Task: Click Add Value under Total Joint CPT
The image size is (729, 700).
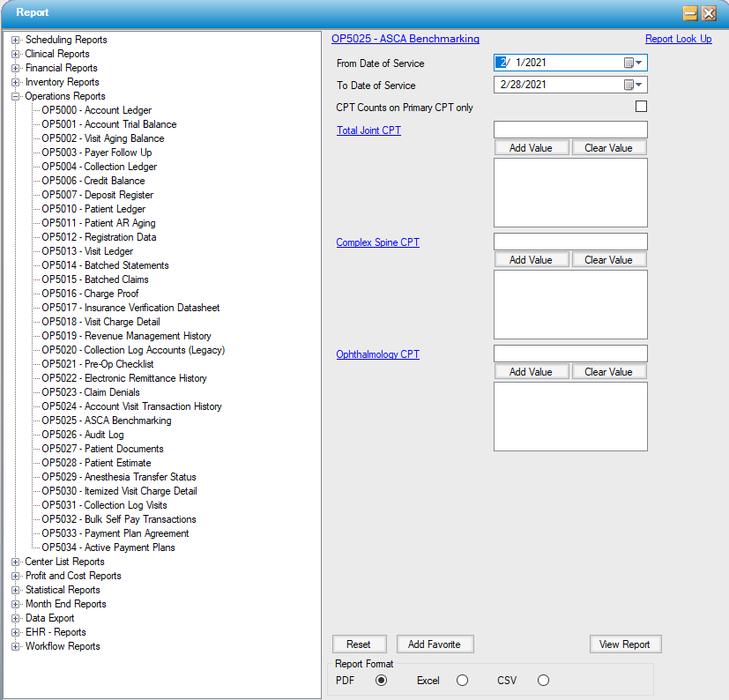Action: click(x=531, y=148)
